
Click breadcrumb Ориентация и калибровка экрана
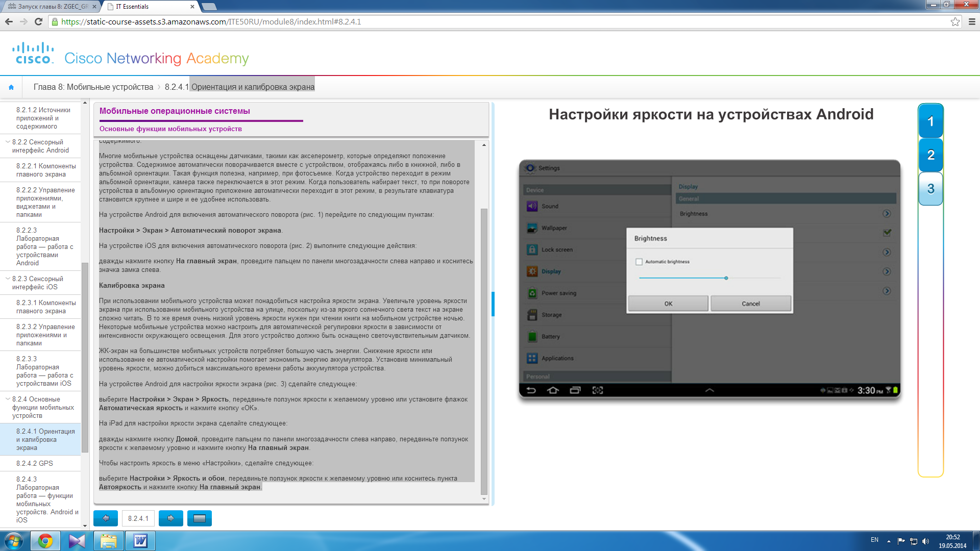pyautogui.click(x=253, y=87)
